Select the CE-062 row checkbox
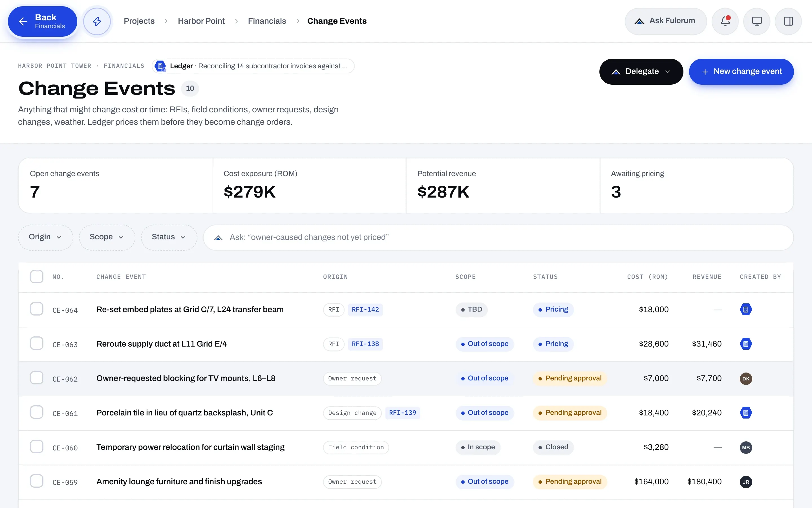 pyautogui.click(x=37, y=378)
